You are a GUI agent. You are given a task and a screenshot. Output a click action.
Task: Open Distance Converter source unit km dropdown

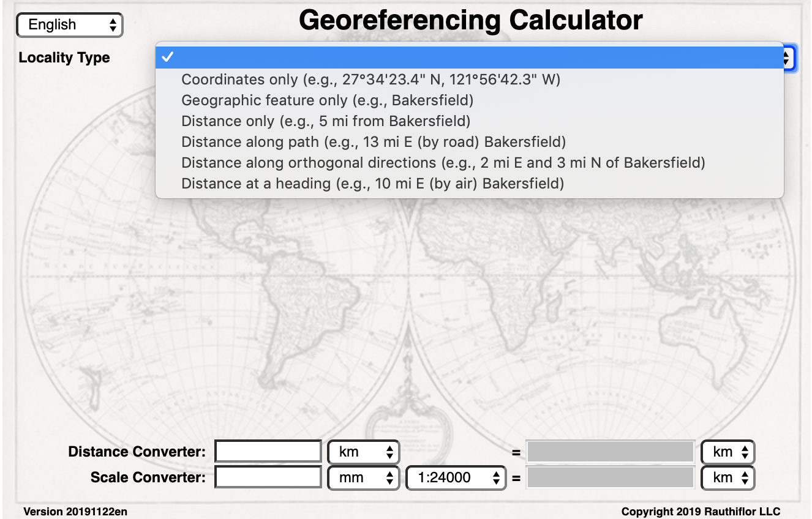click(x=364, y=452)
